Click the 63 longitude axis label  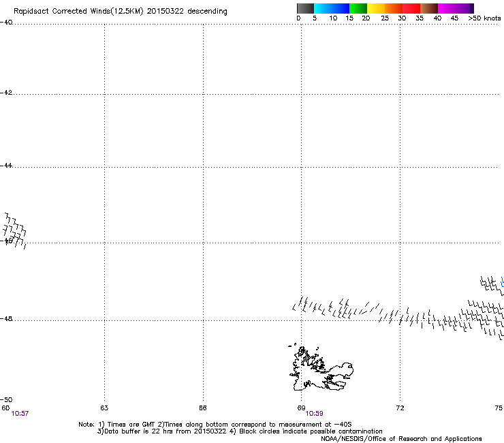[x=104, y=408]
